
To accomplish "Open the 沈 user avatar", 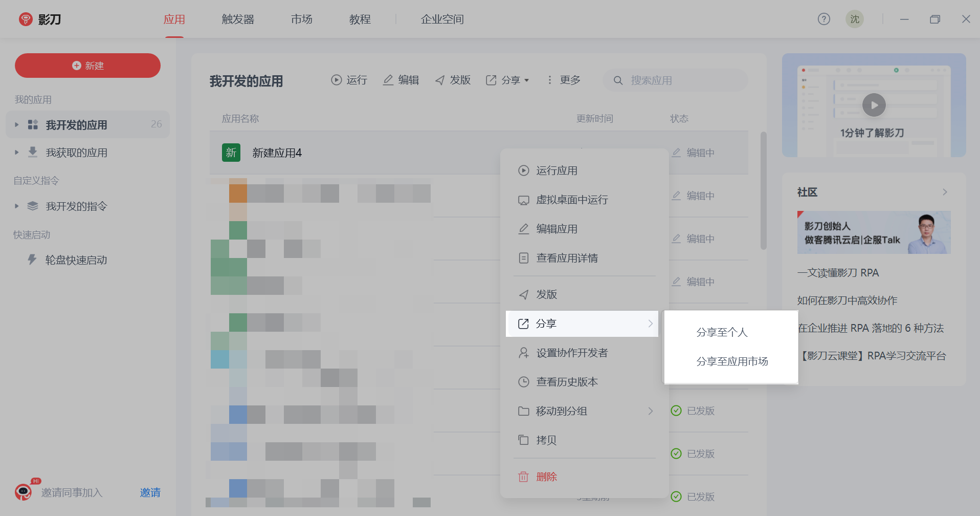I will pyautogui.click(x=854, y=19).
